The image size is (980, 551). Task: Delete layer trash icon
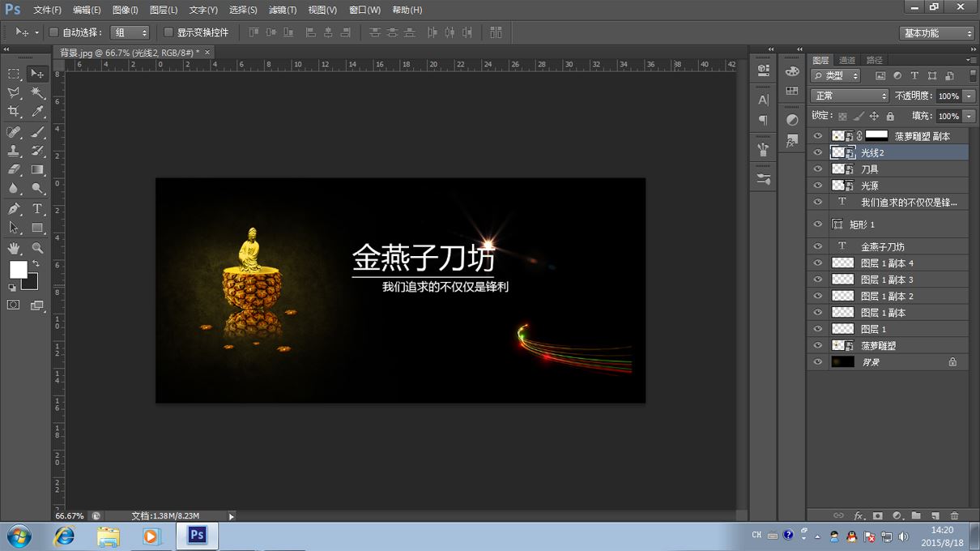[x=954, y=515]
